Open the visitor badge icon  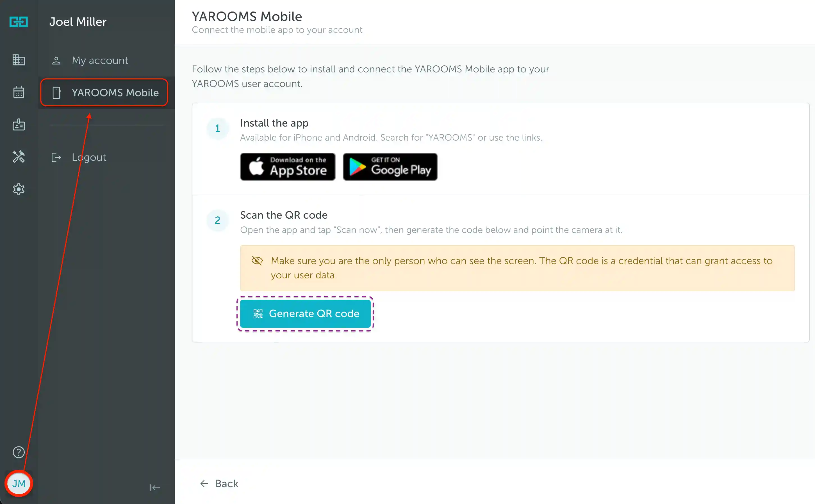pos(19,125)
